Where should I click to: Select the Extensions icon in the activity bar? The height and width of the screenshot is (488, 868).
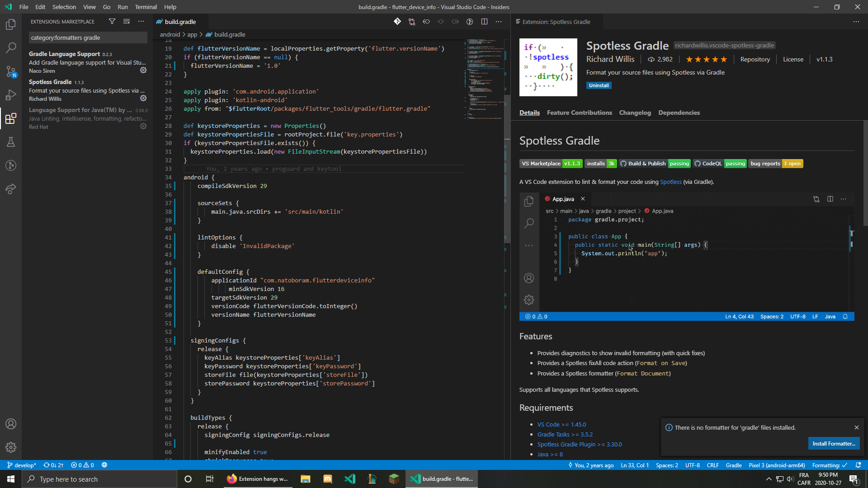click(x=11, y=118)
